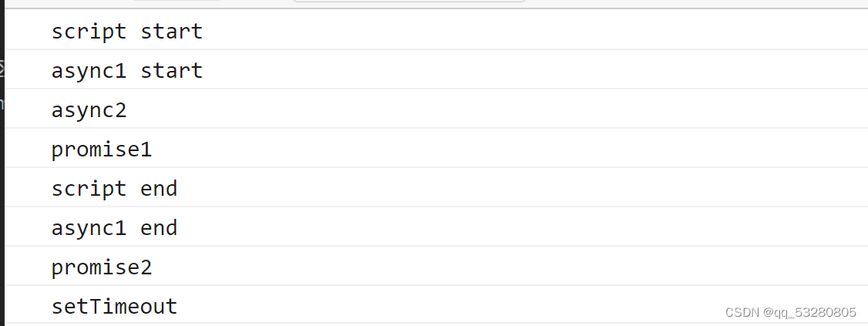Image resolution: width=868 pixels, height=326 pixels.
Task: Click the word 'end' in 'async1 end'
Action: click(x=159, y=227)
